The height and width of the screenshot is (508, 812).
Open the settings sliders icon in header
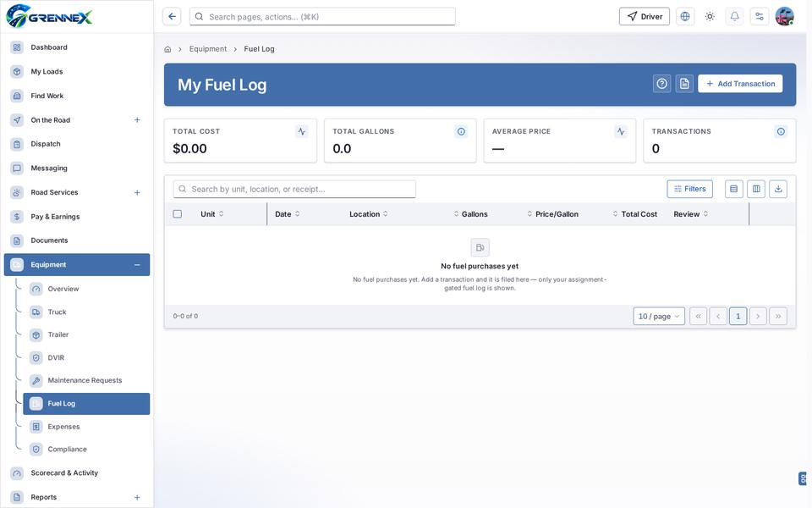[x=760, y=17]
